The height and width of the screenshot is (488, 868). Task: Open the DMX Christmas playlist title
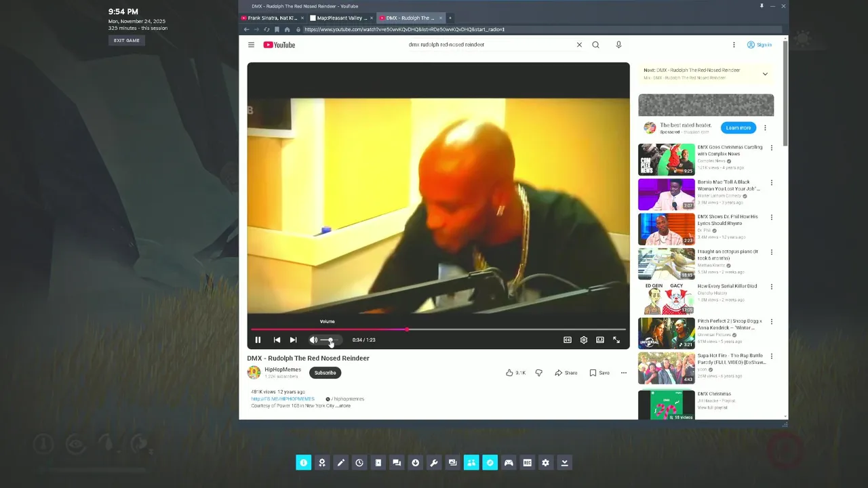tap(714, 394)
